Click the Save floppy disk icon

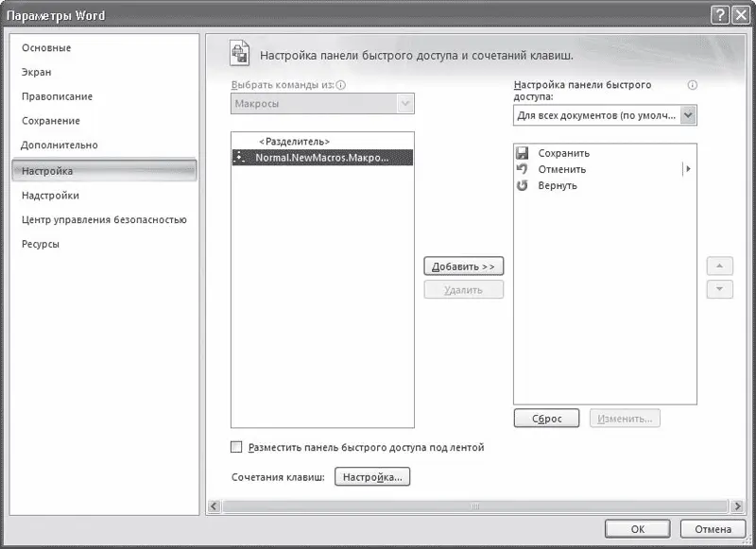click(x=523, y=153)
